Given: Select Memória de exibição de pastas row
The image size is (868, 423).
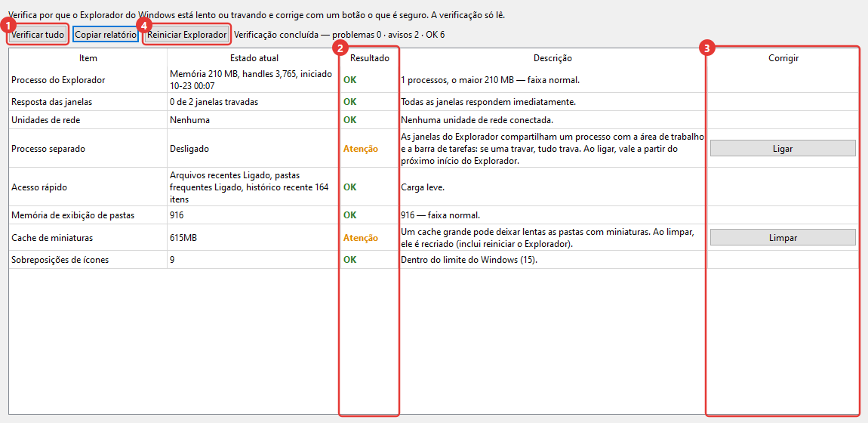Looking at the screenshot, I should point(433,215).
